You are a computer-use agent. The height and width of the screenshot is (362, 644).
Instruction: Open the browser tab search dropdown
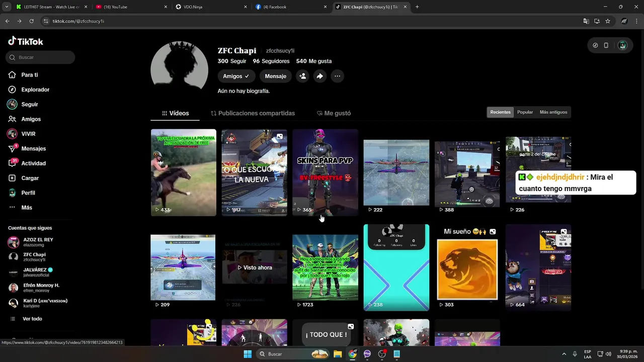coord(7,7)
